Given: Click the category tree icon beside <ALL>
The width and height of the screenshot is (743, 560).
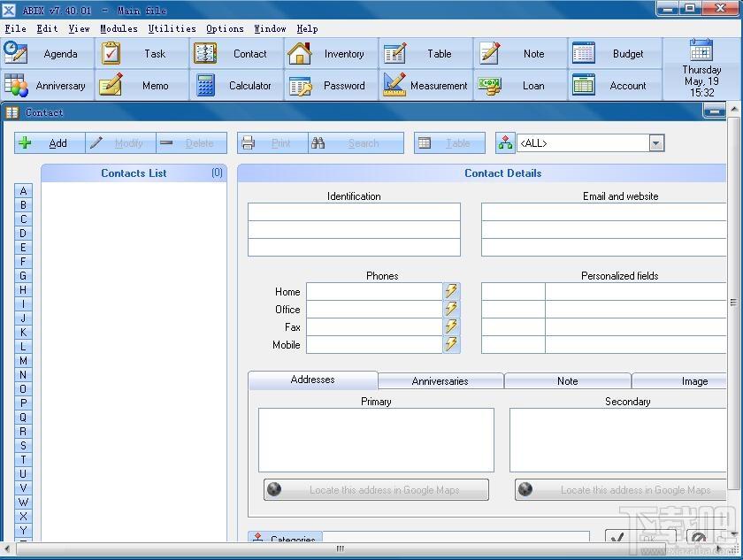Looking at the screenshot, I should (505, 143).
